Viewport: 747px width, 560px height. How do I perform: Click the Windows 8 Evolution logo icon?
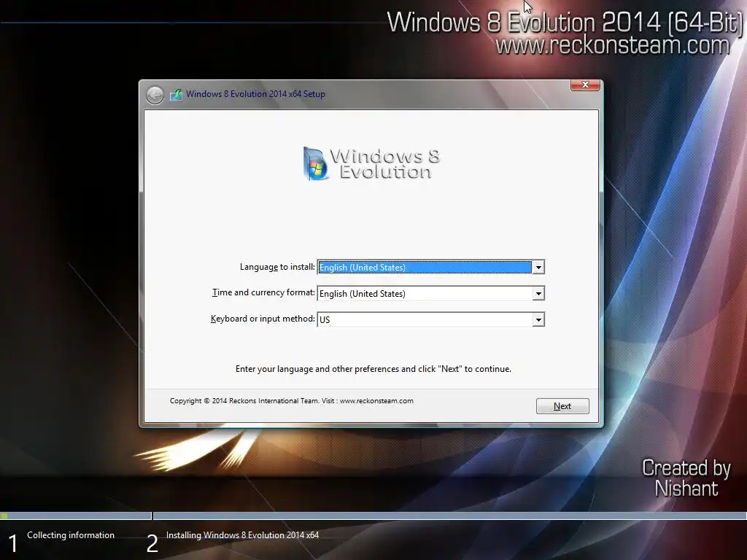coord(315,163)
